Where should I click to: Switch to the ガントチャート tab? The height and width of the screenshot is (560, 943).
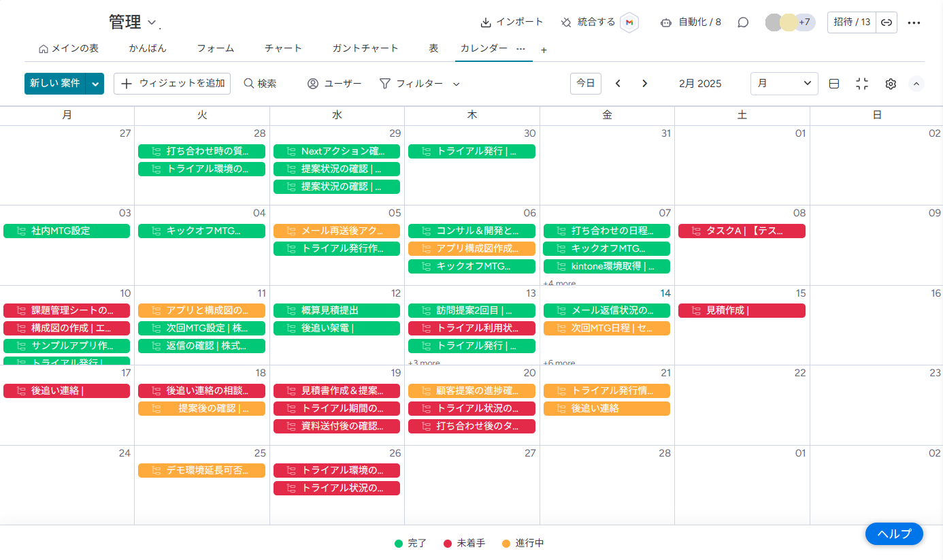365,48
